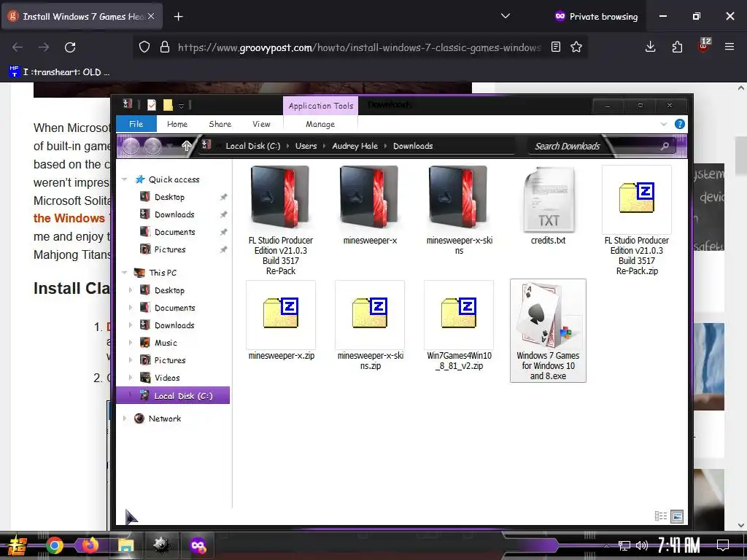Unpin Desktop from Quick access
Viewport: 747px width, 560px height.
click(x=223, y=197)
